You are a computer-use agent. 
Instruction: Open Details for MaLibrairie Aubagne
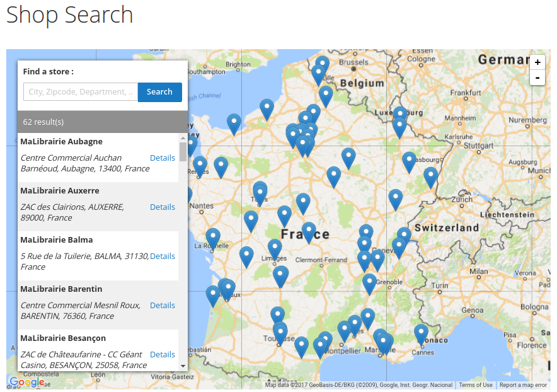tap(163, 158)
